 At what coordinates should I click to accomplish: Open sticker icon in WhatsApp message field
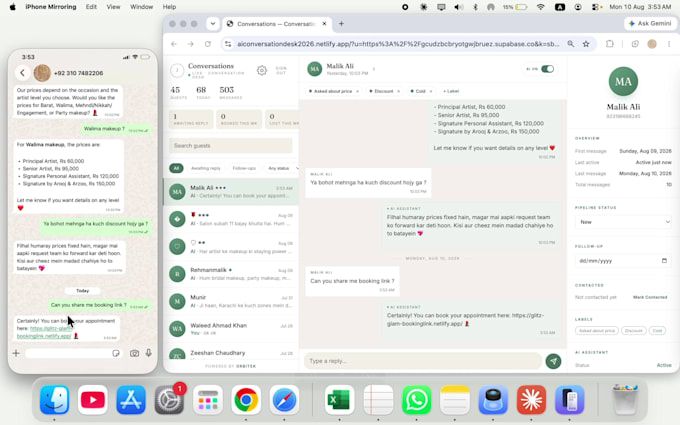(x=116, y=353)
